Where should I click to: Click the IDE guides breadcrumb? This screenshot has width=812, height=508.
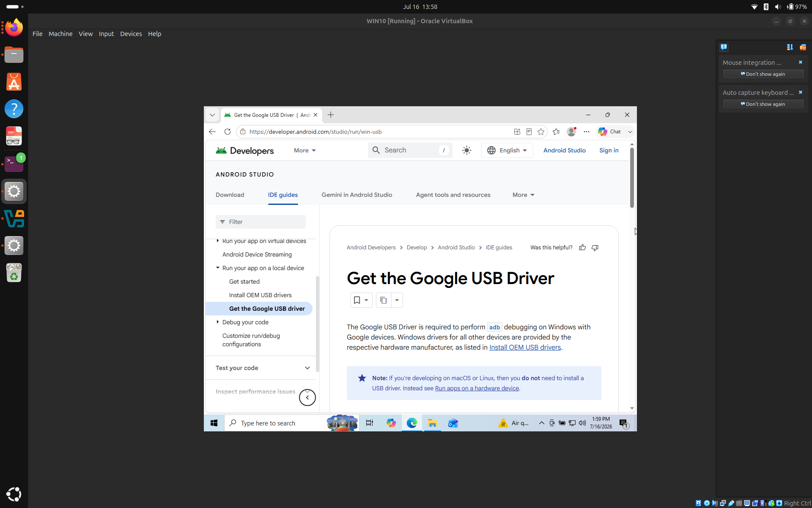(x=499, y=248)
